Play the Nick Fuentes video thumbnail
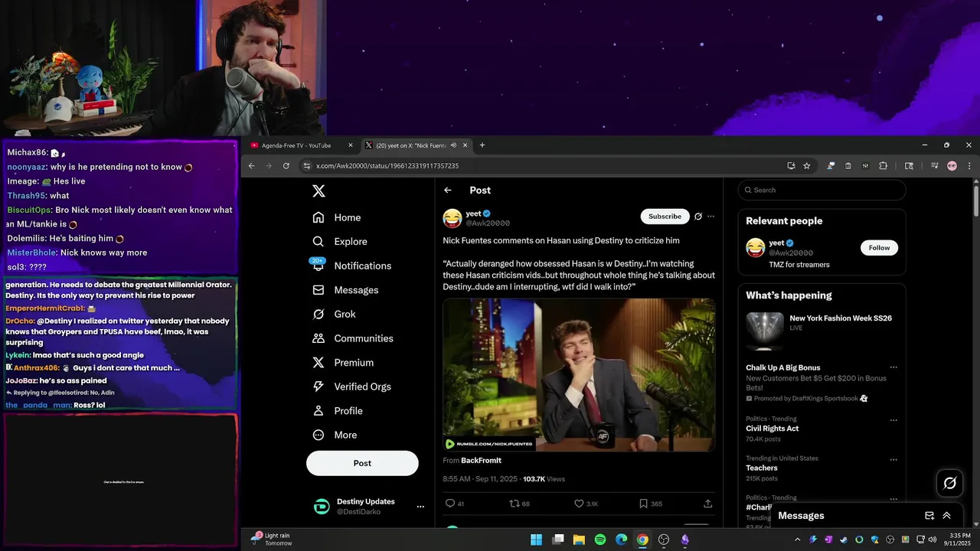Image resolution: width=980 pixels, height=551 pixels. click(x=579, y=375)
